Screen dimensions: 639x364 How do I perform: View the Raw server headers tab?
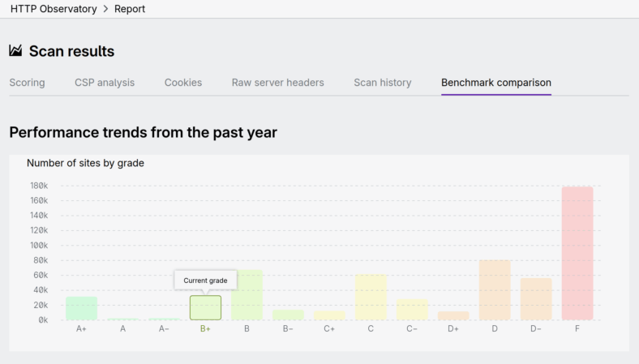[277, 83]
